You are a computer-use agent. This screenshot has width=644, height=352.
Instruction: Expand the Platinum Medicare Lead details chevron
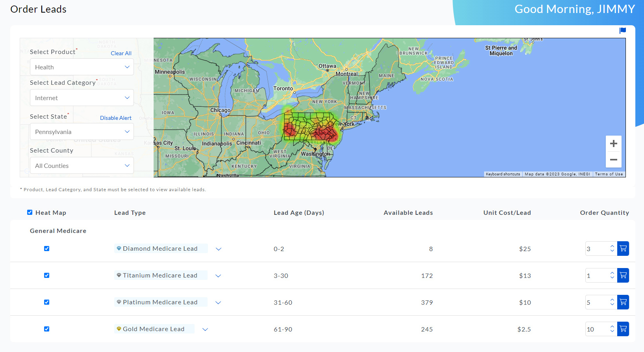(x=218, y=303)
